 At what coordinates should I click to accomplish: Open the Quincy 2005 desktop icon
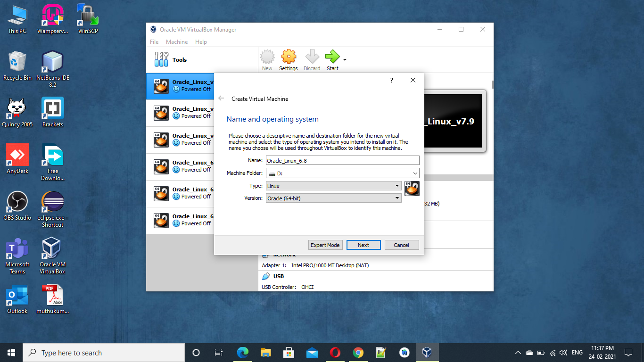click(17, 112)
